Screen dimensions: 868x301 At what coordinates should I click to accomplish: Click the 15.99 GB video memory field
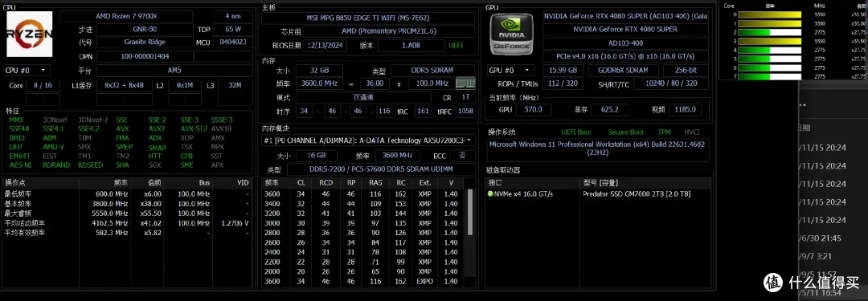[x=563, y=71]
